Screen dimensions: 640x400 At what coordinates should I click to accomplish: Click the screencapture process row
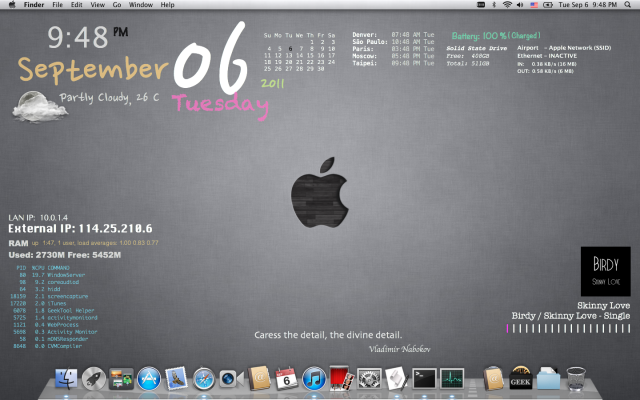click(49, 296)
